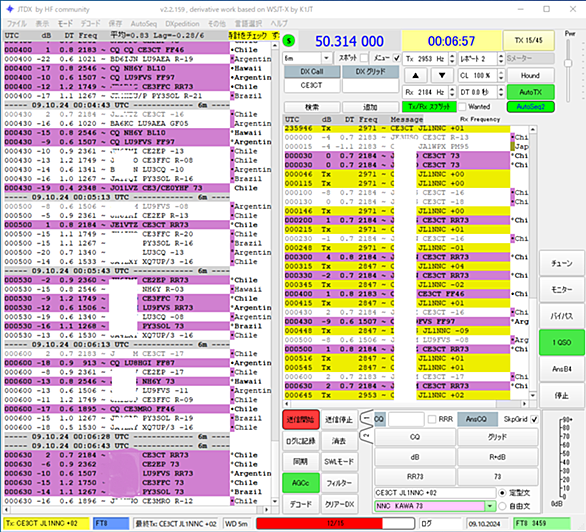Click the DX Call field containing CE3CT
586x532 pixels.
click(x=312, y=86)
